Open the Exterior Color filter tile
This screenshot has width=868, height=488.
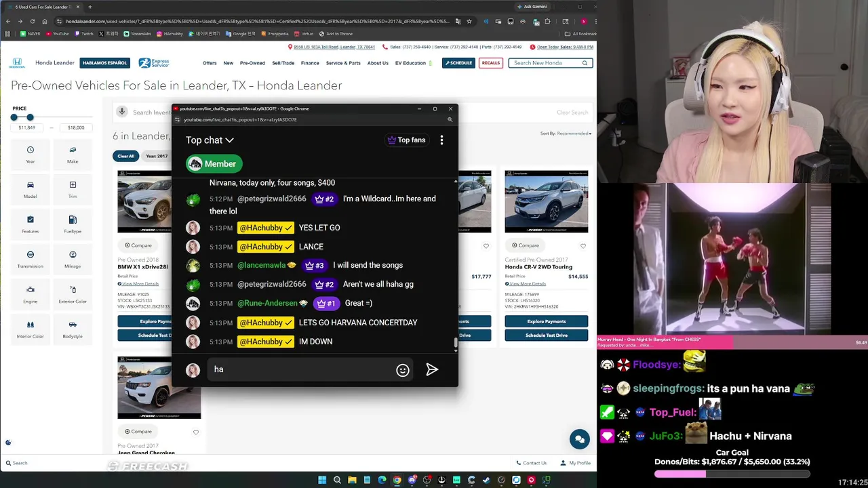point(73,295)
